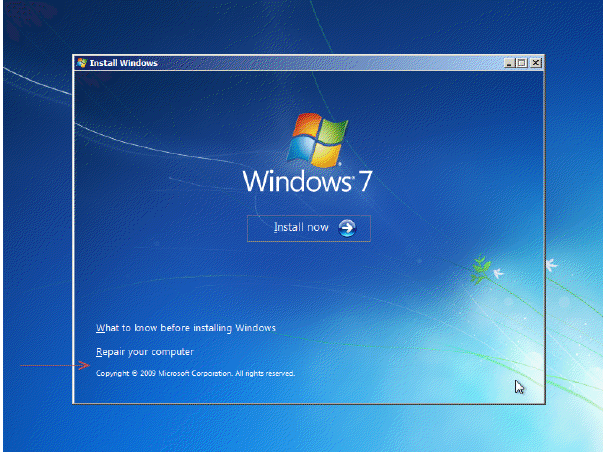Minimize the Install Windows window

click(x=509, y=63)
